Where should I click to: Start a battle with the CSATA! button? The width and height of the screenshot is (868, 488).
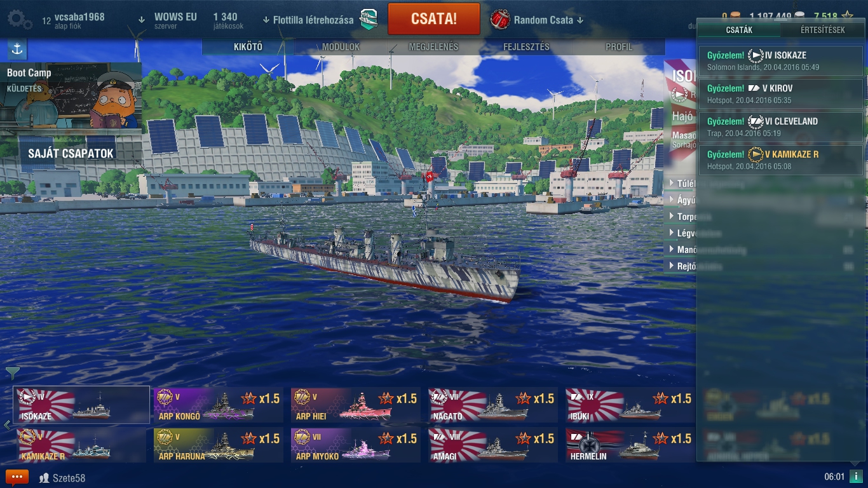434,18
